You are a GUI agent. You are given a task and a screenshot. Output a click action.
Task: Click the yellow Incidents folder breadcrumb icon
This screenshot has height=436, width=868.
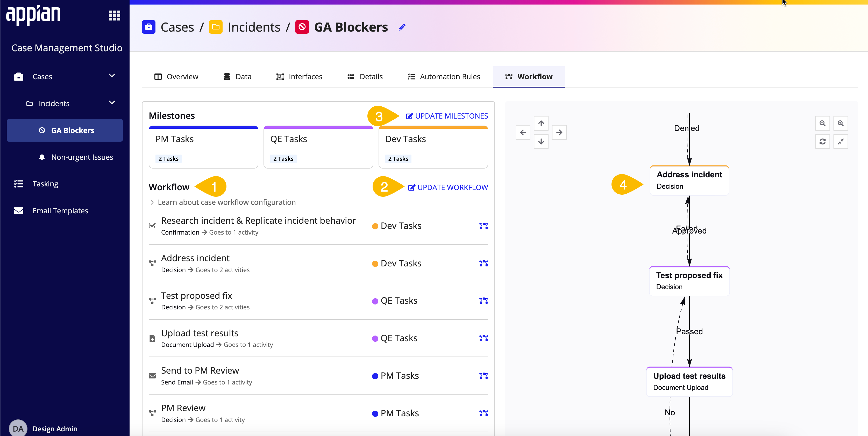[216, 27]
